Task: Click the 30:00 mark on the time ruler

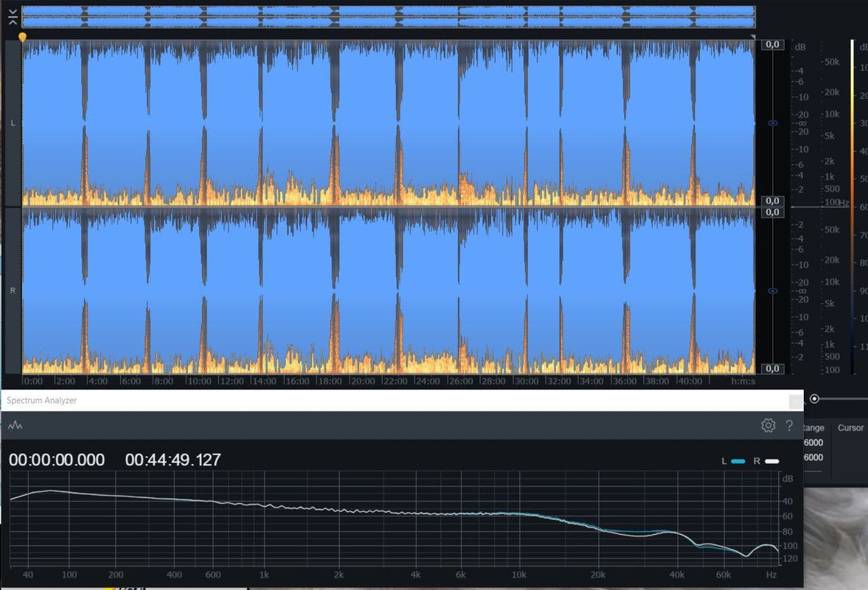Action: 526,381
